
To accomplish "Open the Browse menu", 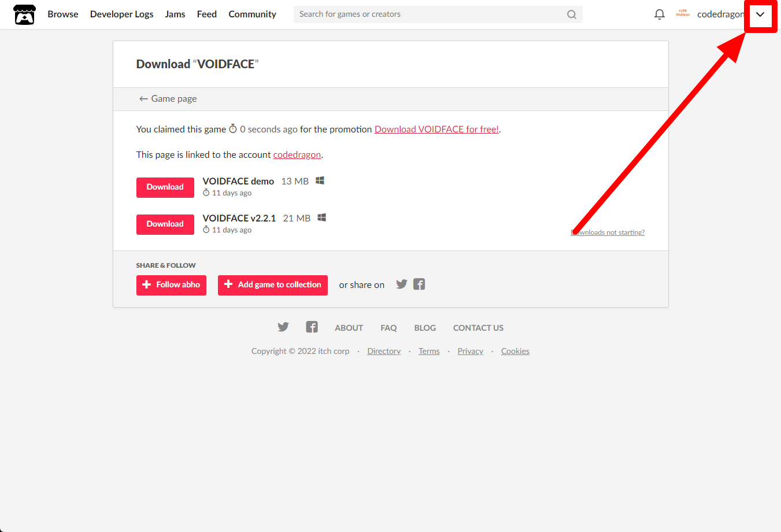I will coord(63,14).
